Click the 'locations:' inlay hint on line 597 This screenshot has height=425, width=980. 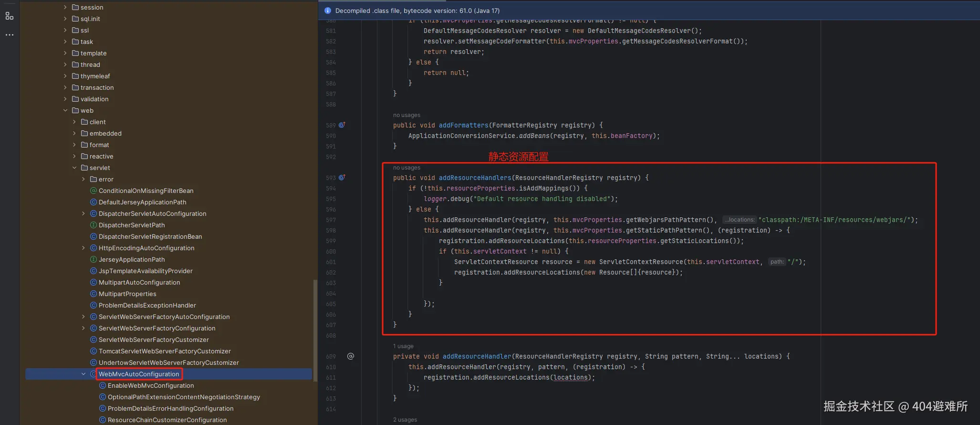coord(739,220)
